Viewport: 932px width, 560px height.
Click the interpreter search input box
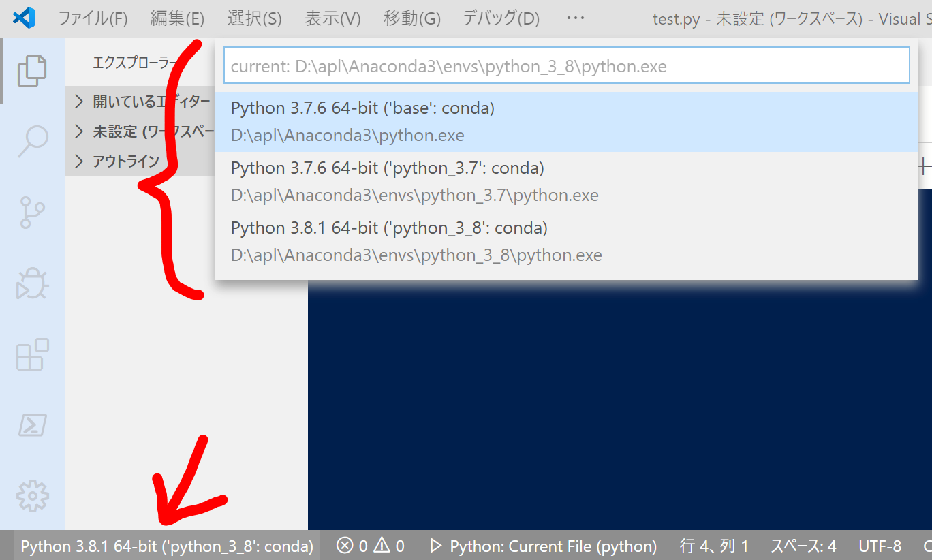[x=567, y=65]
